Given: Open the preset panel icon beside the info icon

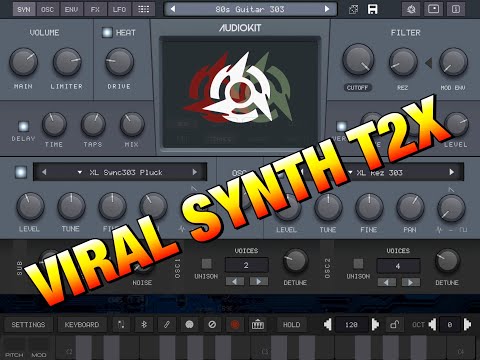Looking at the screenshot, I should (x=433, y=9).
